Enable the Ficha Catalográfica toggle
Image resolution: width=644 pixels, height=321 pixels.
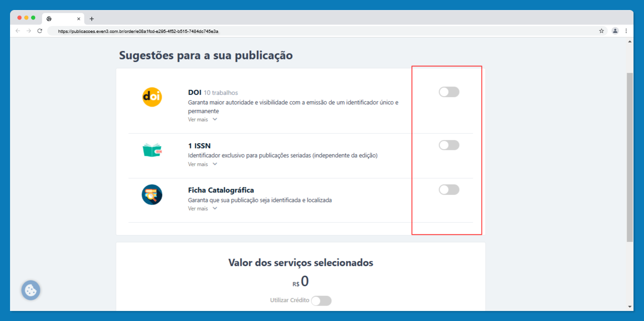pos(449,189)
